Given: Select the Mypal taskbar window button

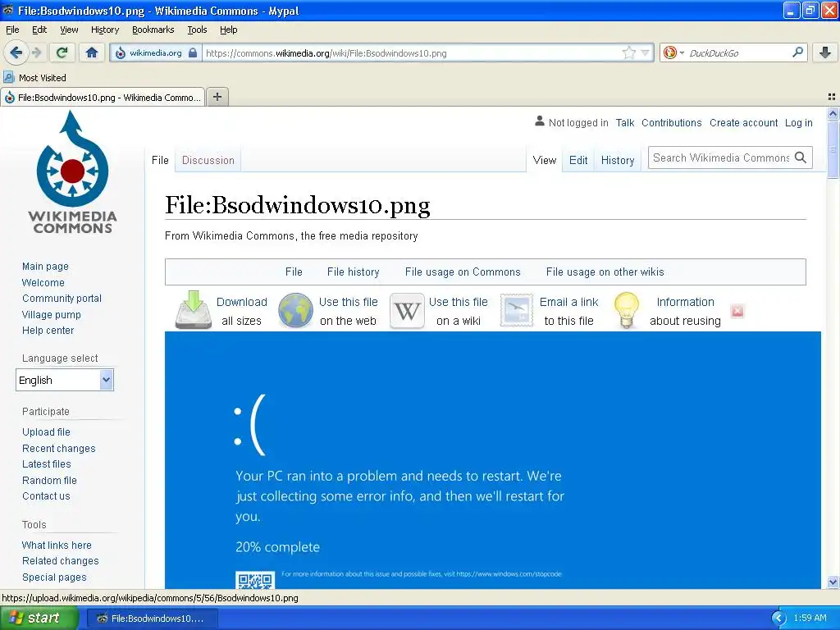Looking at the screenshot, I should [x=152, y=619].
